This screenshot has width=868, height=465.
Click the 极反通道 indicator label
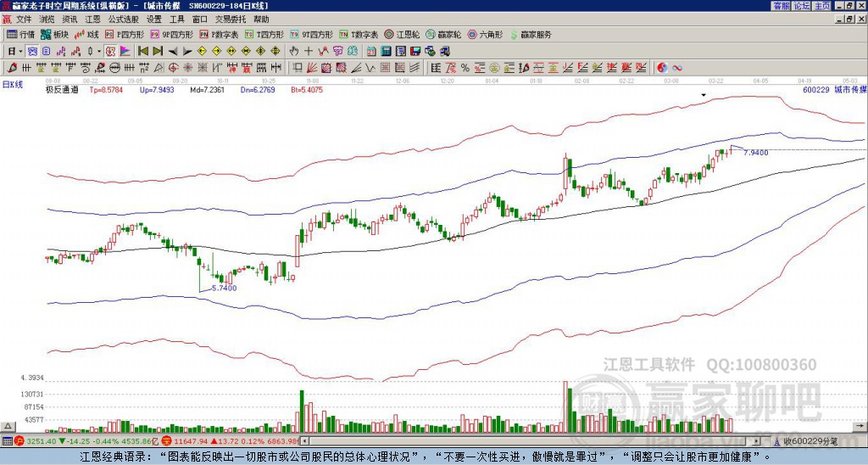tap(62, 89)
